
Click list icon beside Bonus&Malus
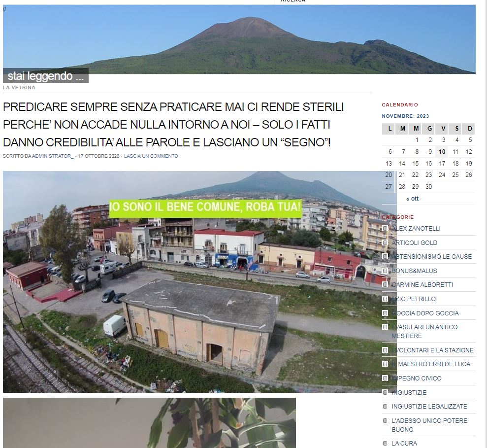385,271
